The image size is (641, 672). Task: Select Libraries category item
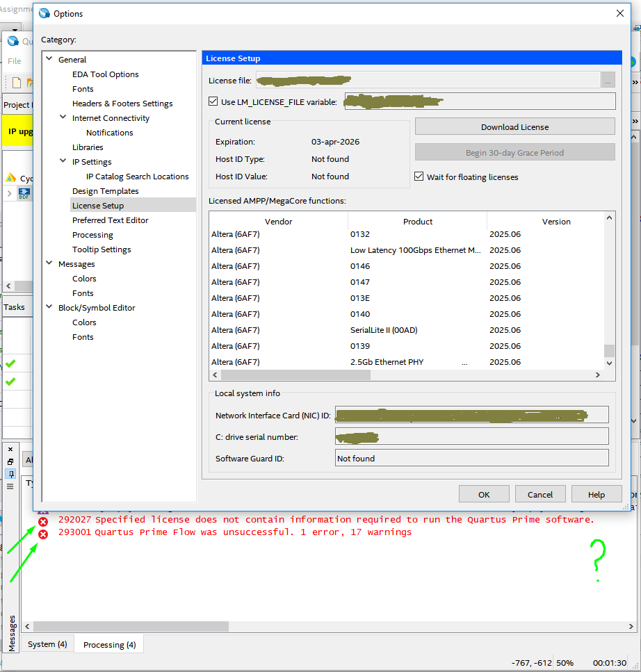[88, 147]
